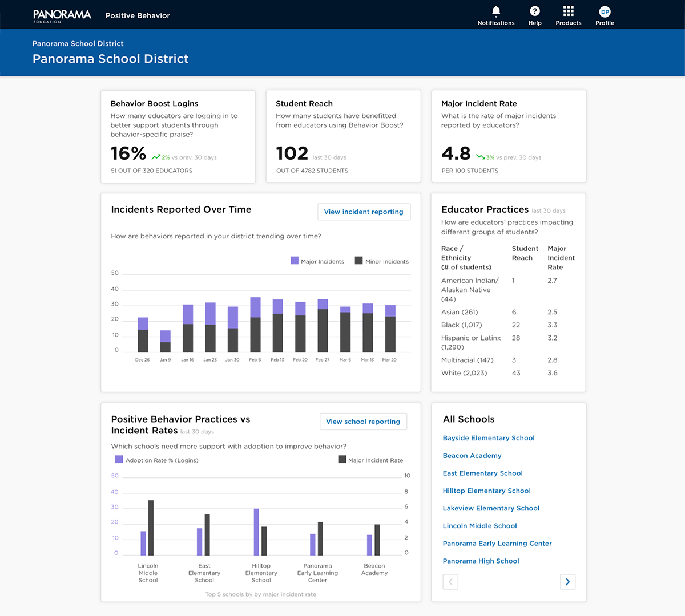Go to next page of All Schools list
Screen dimensions: 685x616
tap(567, 582)
